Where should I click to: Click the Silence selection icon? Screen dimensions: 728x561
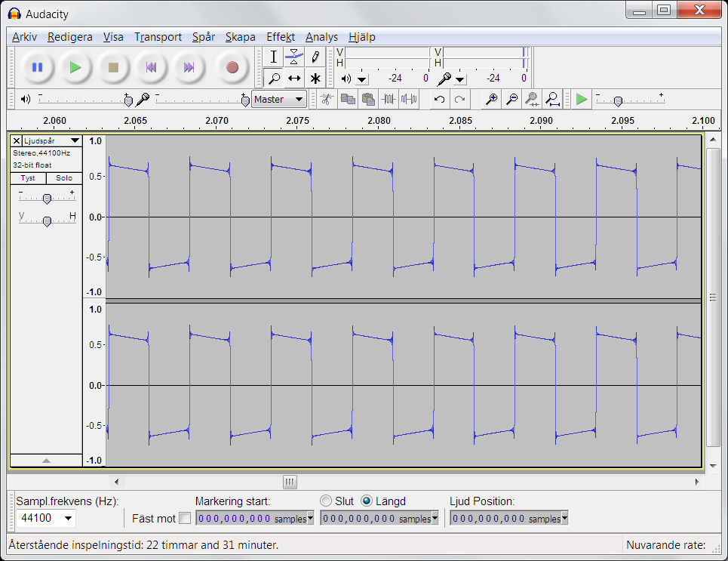pyautogui.click(x=409, y=99)
